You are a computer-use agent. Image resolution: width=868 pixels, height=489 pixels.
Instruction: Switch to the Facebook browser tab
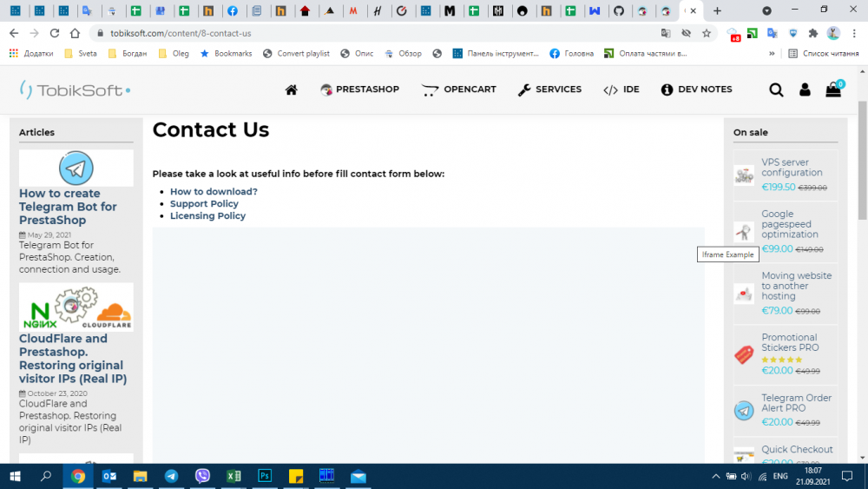coord(233,10)
